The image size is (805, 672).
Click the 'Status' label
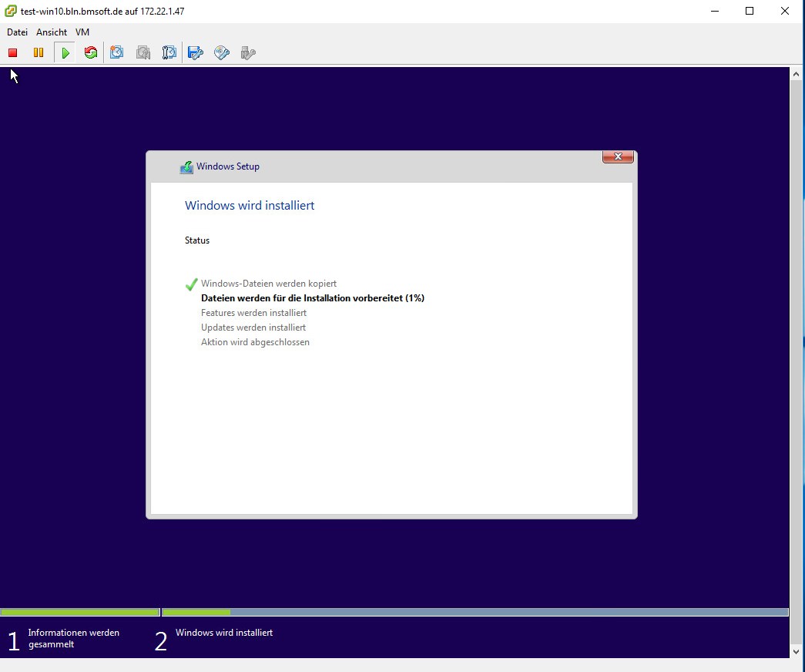197,240
